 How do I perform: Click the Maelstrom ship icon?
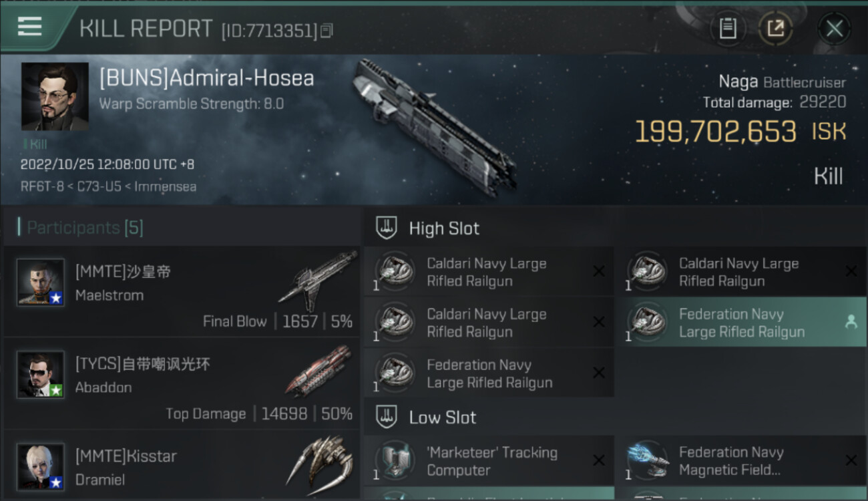[318, 281]
